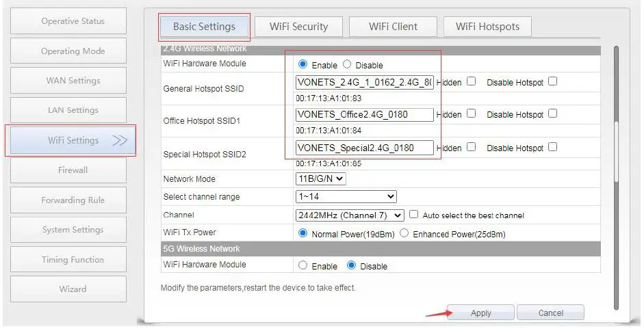Image resolution: width=644 pixels, height=331 pixels.
Task: Edit the General Hotspot SSID field
Action: point(364,82)
